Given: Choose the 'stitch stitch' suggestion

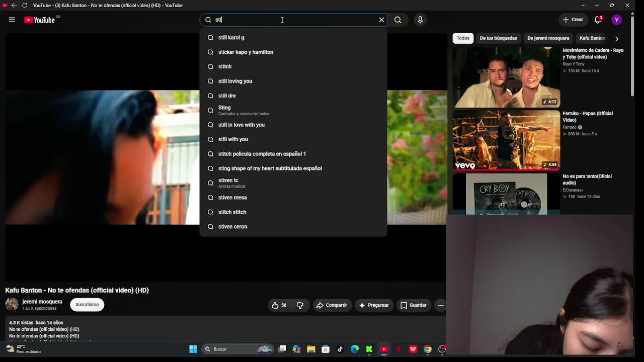Looking at the screenshot, I should 293,213.
